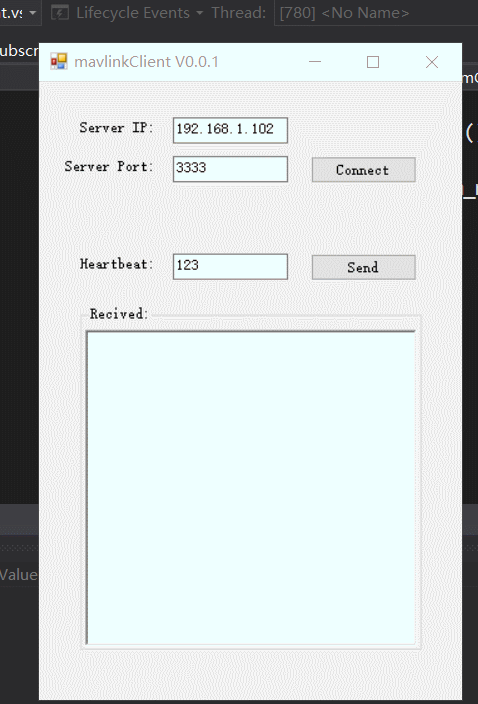Click the Server IP label
This screenshot has width=478, height=704.
pos(116,128)
